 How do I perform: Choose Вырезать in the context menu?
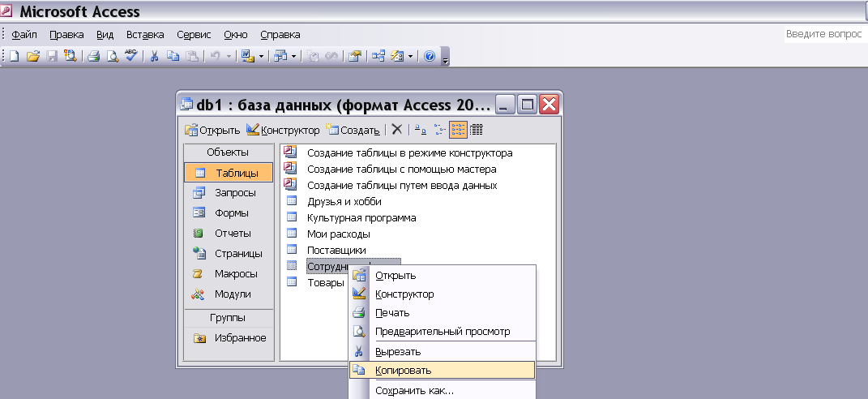point(443,352)
